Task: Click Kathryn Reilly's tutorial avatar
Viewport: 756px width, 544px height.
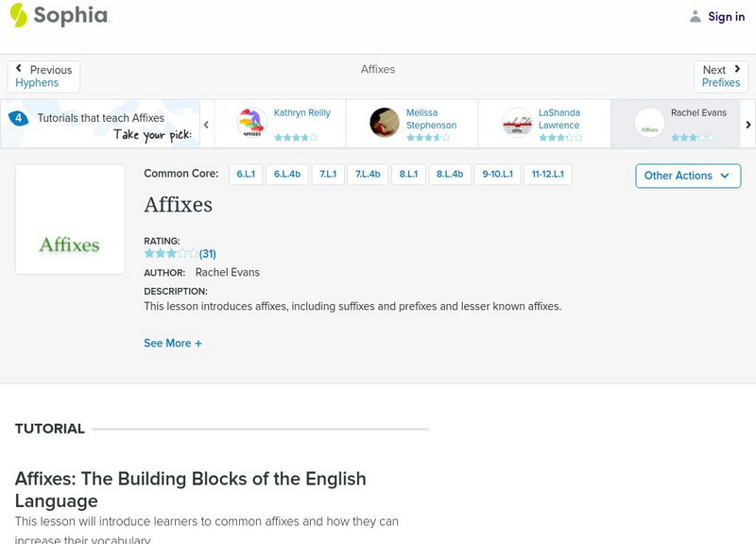Action: click(251, 123)
